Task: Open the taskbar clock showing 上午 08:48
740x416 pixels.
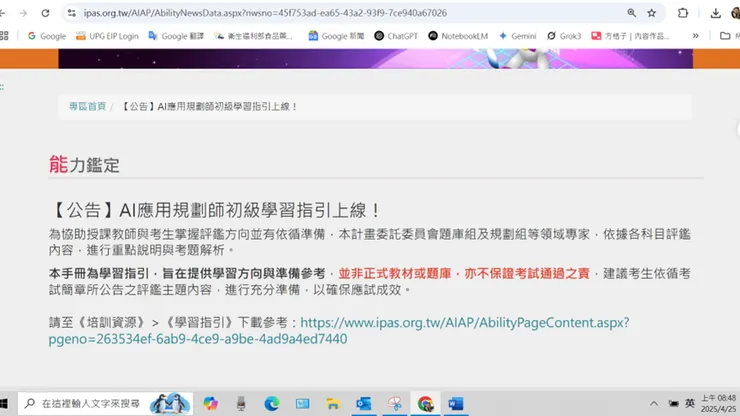Action: (718, 404)
